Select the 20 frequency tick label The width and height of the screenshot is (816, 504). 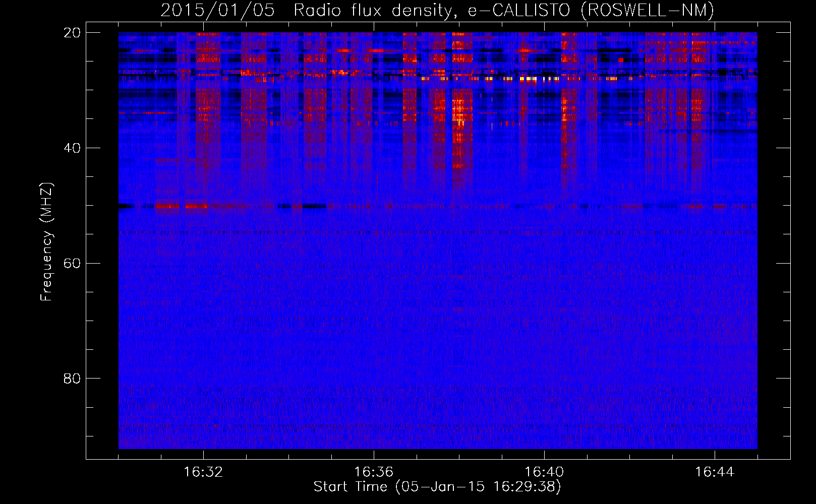(x=72, y=33)
